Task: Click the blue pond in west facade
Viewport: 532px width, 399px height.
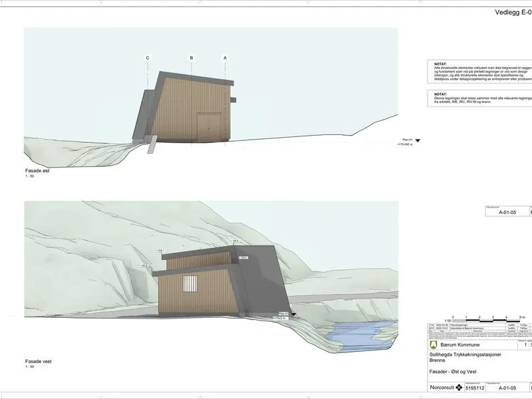Action: click(x=361, y=334)
